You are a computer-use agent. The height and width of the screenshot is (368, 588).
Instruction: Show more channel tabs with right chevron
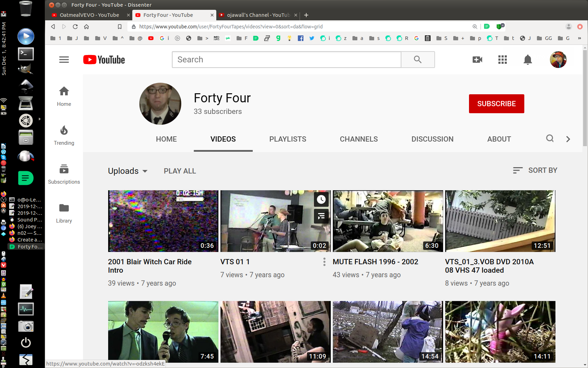[x=568, y=139]
